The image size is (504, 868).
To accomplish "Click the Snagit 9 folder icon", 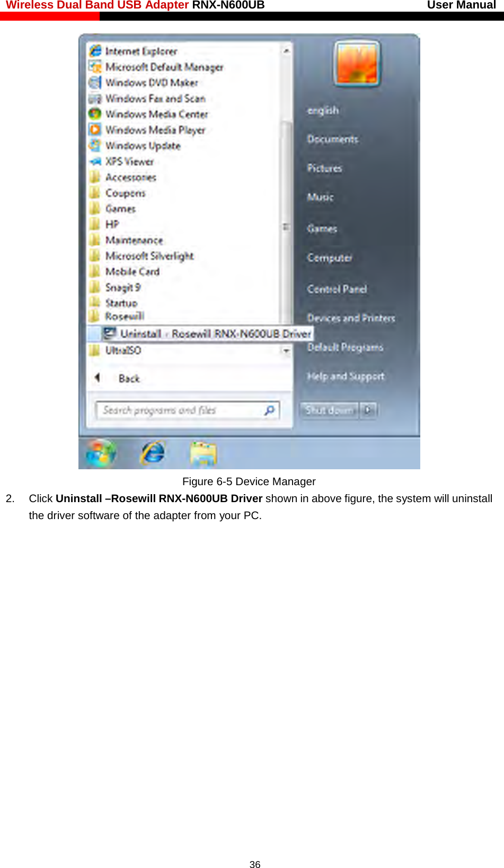I will [95, 287].
